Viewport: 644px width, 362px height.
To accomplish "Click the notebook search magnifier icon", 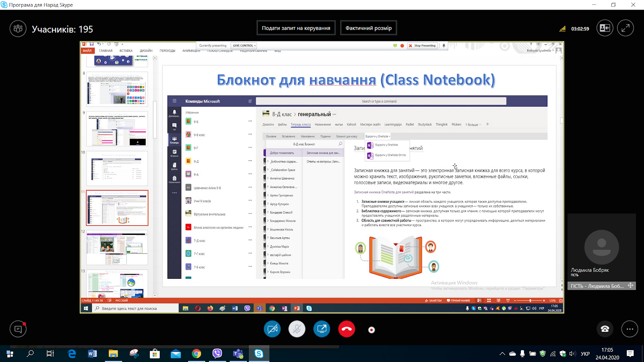I will click(340, 144).
